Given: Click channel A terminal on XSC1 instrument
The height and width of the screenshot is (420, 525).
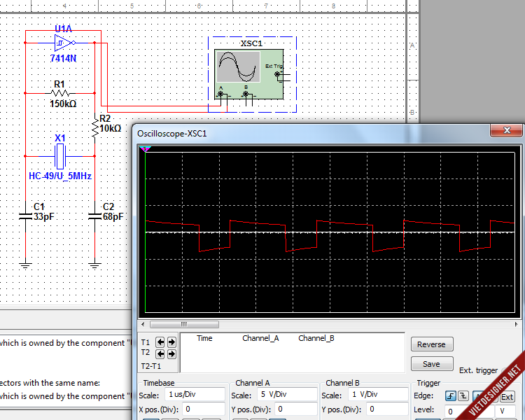Looking at the screenshot, I should (x=220, y=94).
